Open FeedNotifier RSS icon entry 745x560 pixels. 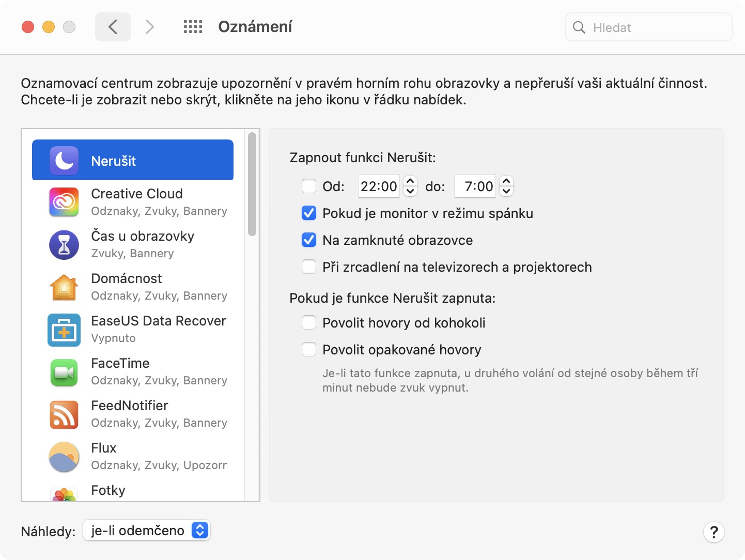click(x=64, y=414)
